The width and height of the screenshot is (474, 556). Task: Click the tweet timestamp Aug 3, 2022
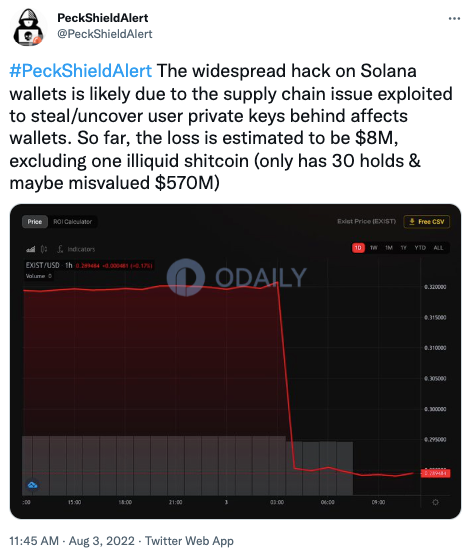102,541
